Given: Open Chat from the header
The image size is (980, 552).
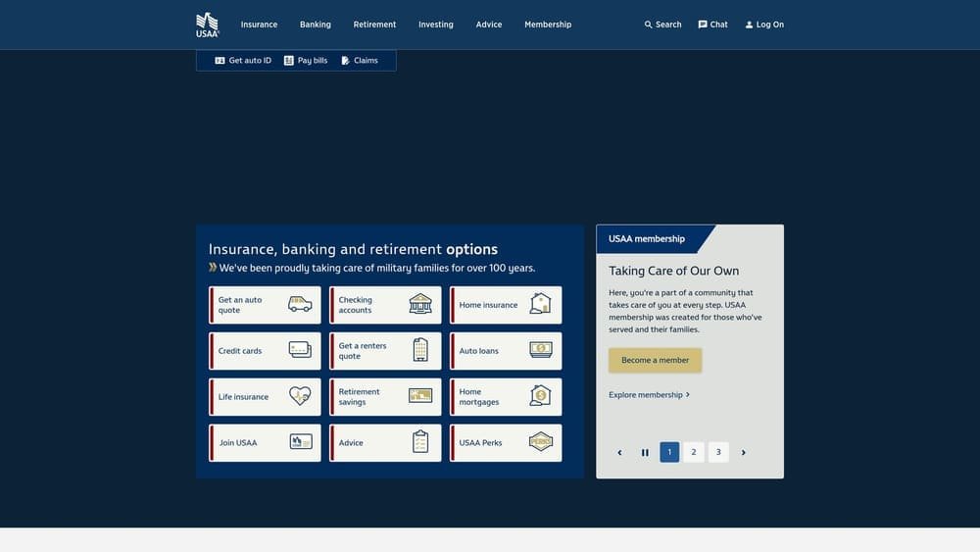Looking at the screenshot, I should point(712,25).
